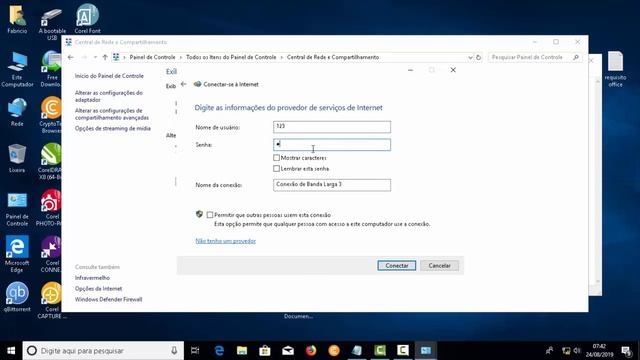This screenshot has height=360, width=640.
Task: Open Task View from the taskbar
Action: point(195,350)
